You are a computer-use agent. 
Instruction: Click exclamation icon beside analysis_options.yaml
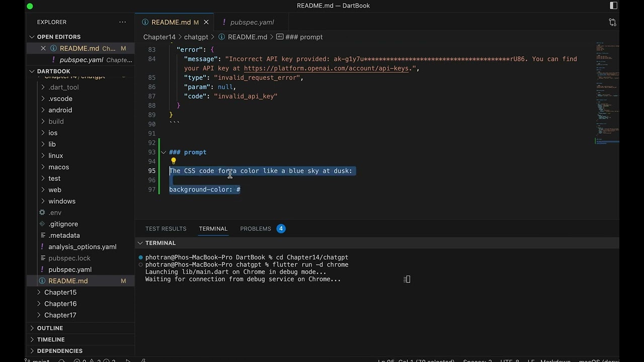(42, 247)
